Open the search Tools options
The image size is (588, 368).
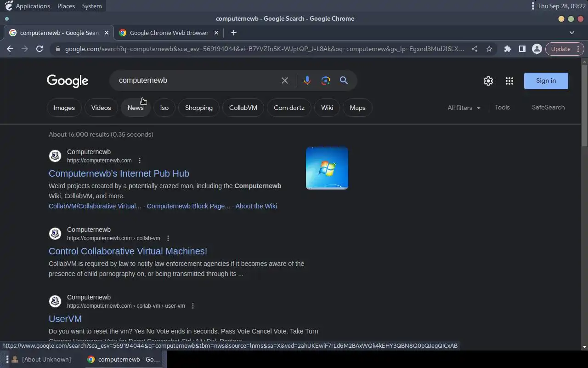point(502,107)
